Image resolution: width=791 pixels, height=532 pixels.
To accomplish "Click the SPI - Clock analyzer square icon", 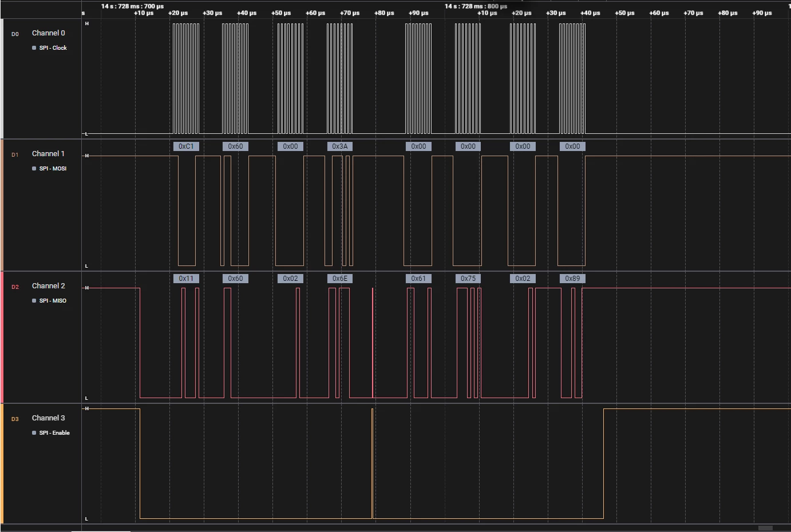I will (34, 48).
